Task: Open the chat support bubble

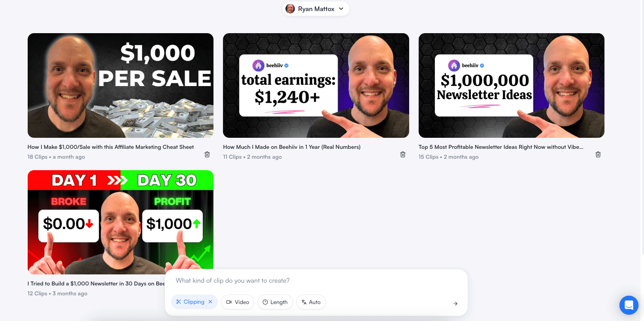Action: 629,305
